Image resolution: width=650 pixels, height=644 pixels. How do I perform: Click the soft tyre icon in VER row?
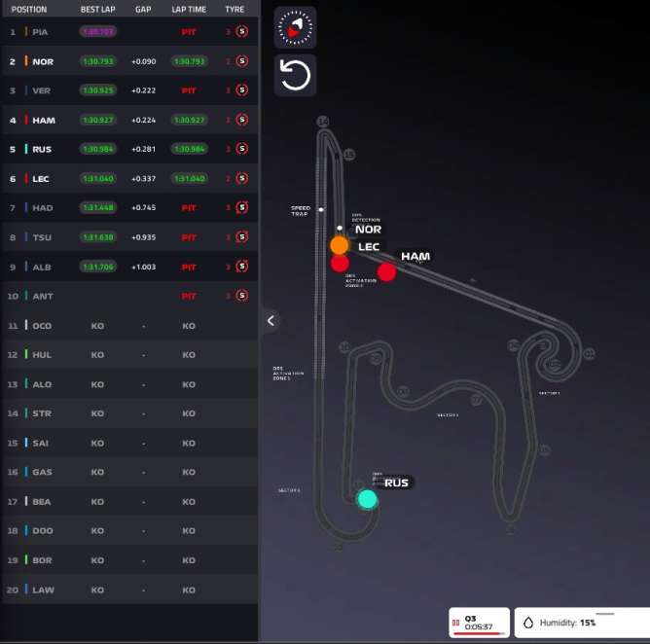point(242,89)
